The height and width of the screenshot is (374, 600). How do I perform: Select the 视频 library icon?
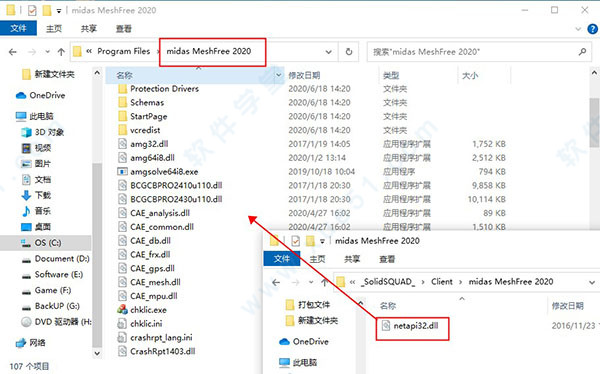point(26,148)
